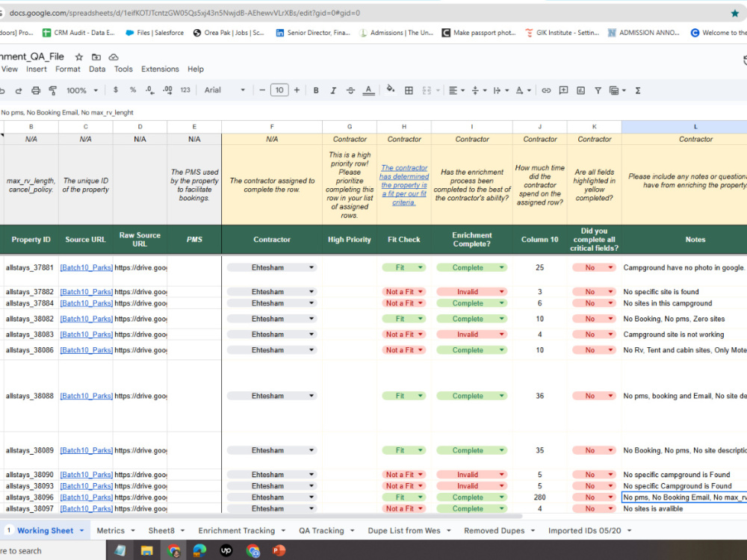
Task: Open PowerPoint in taskbar
Action: [x=279, y=550]
